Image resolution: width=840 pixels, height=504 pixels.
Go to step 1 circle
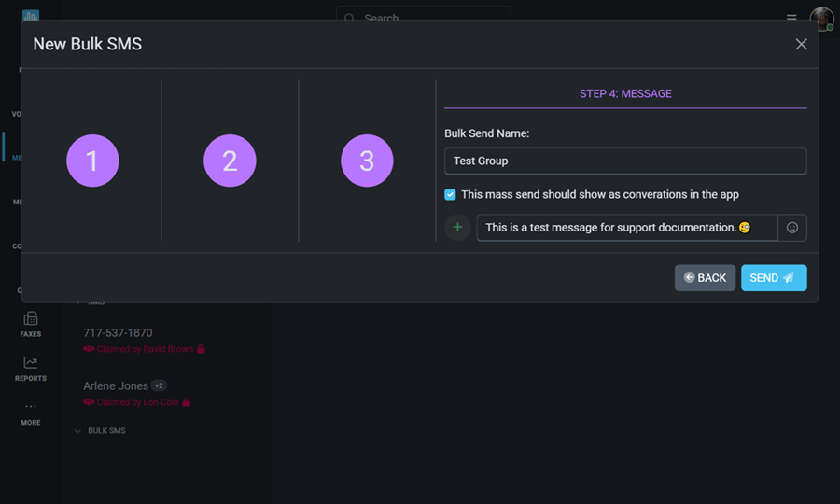[x=92, y=161]
